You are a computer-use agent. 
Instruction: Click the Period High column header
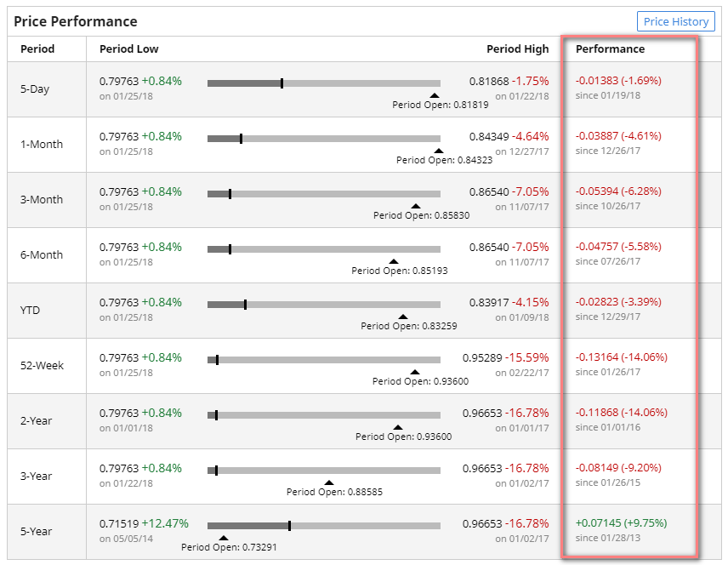click(517, 49)
